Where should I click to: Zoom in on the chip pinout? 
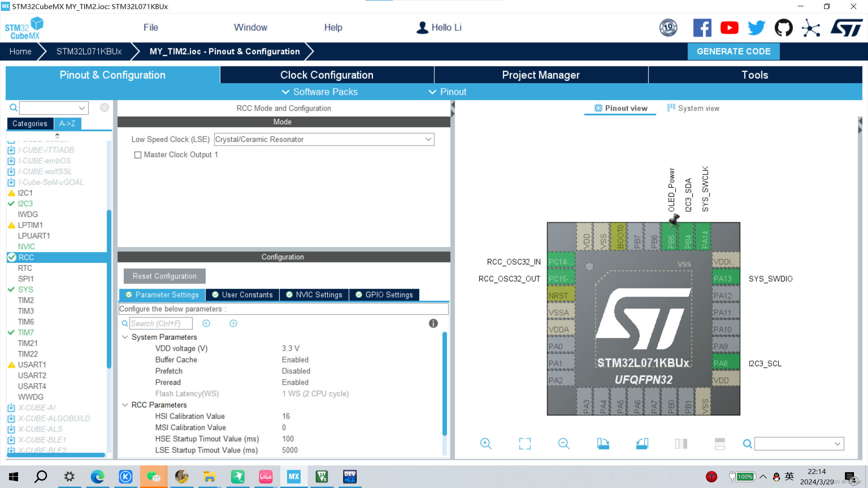pos(486,444)
